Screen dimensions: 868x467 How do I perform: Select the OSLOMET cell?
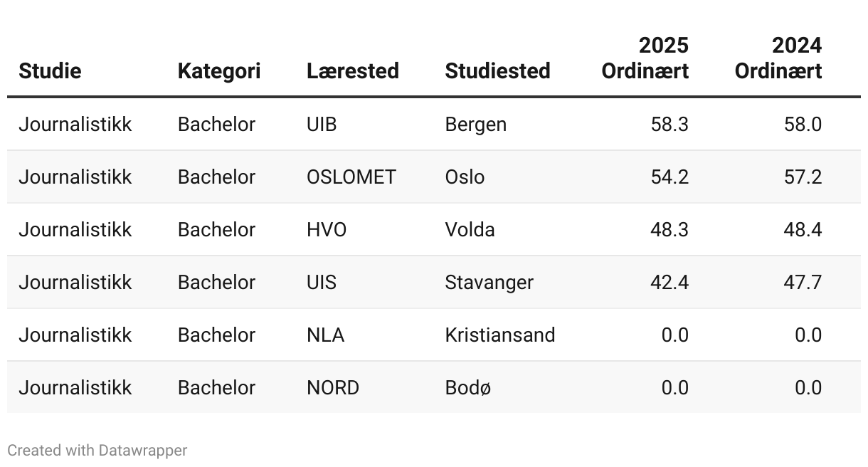click(351, 177)
